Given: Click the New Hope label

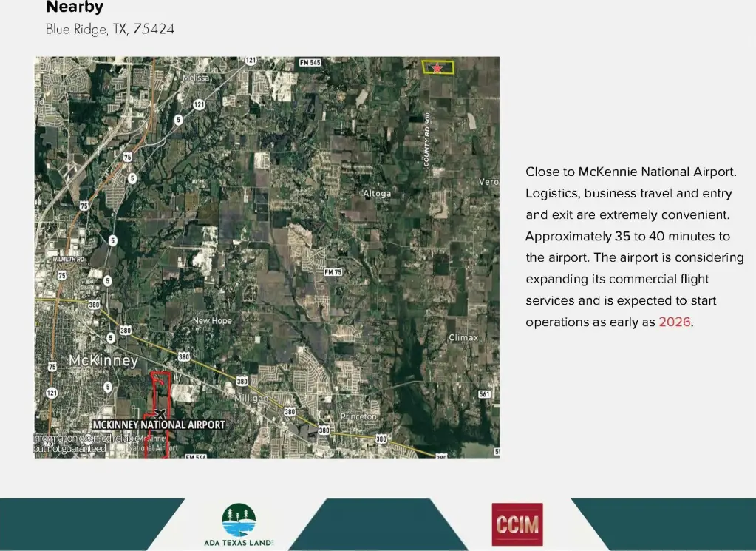Looking at the screenshot, I should (x=212, y=320).
